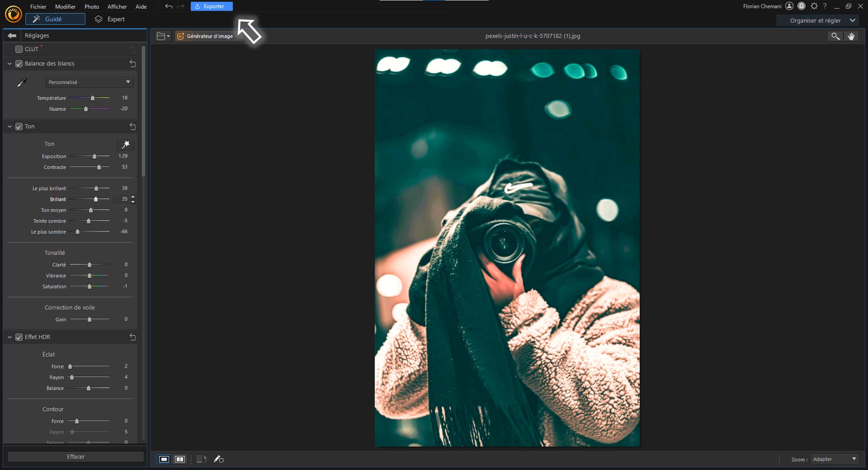Open user account profile icon
Screen dimensions: 868x470
click(x=789, y=6)
